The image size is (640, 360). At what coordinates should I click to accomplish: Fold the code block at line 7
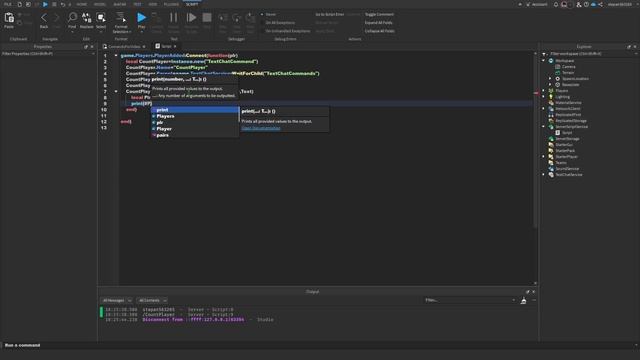coord(116,91)
